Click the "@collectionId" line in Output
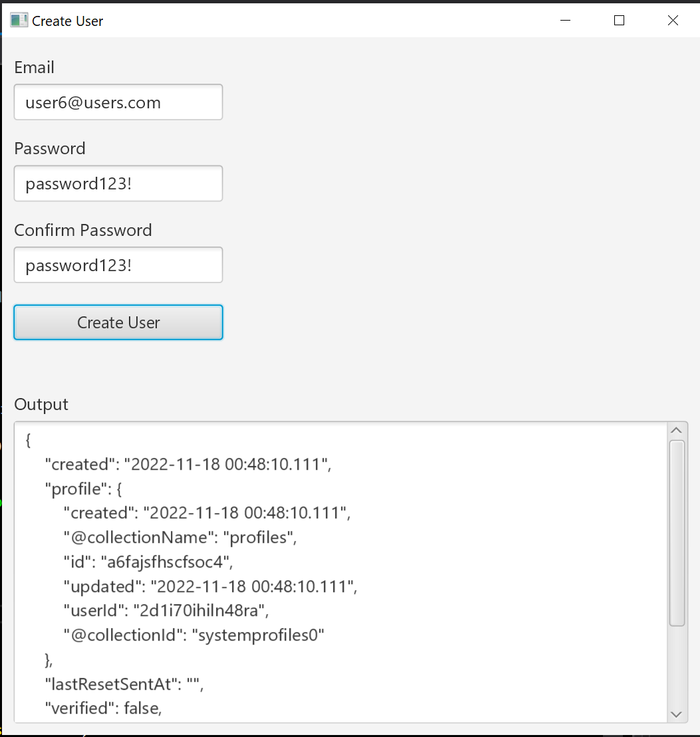Viewport: 700px width, 737px height. (193, 635)
